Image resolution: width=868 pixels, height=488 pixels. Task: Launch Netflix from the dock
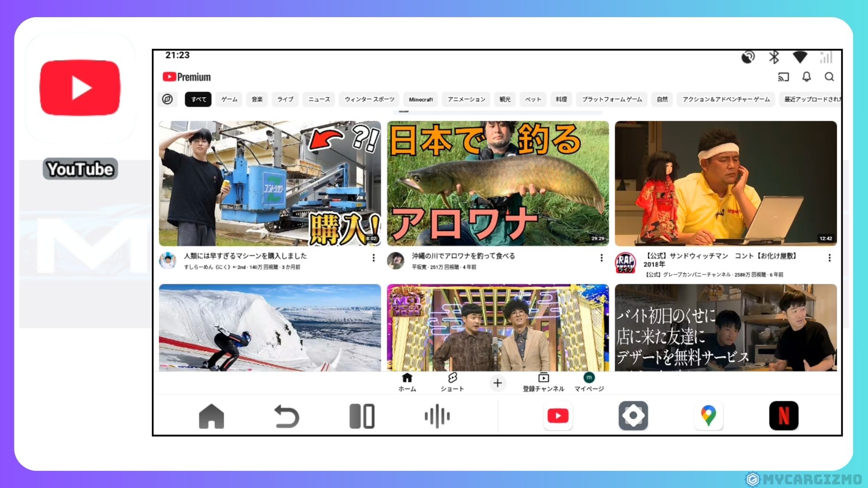pyautogui.click(x=783, y=416)
